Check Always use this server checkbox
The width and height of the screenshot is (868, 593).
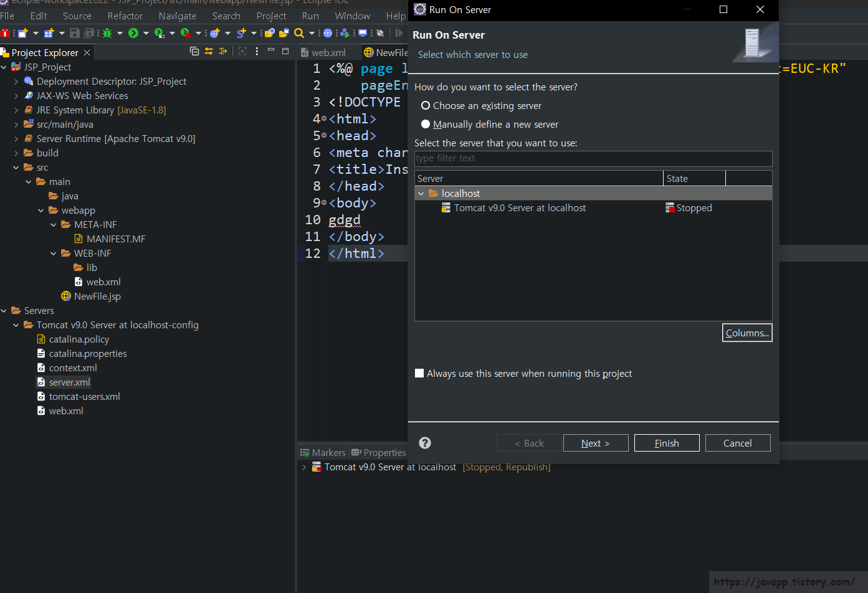[419, 374]
